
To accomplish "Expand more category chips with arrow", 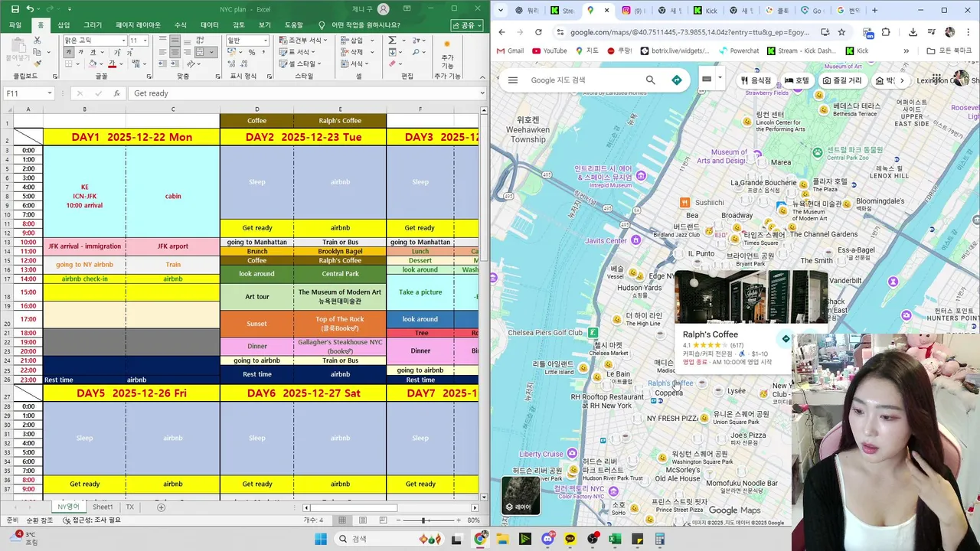I will pos(902,80).
